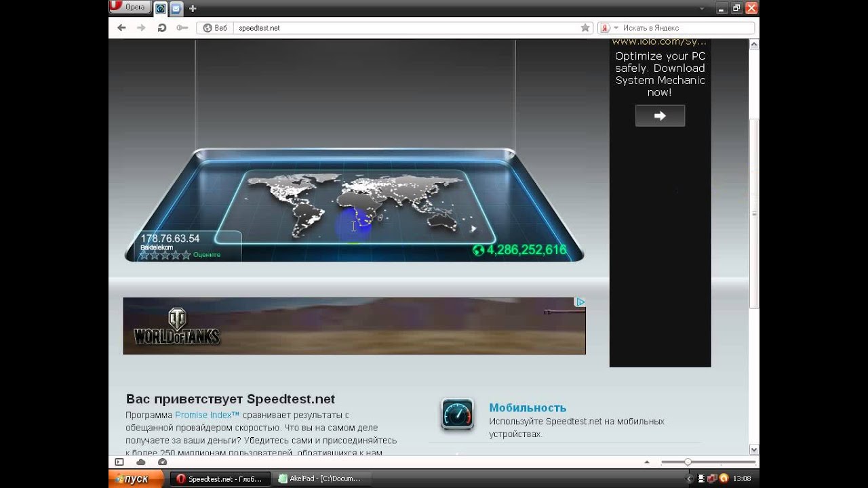This screenshot has width=868, height=488.
Task: Open the World of Tanks banner ad
Action: click(x=354, y=325)
